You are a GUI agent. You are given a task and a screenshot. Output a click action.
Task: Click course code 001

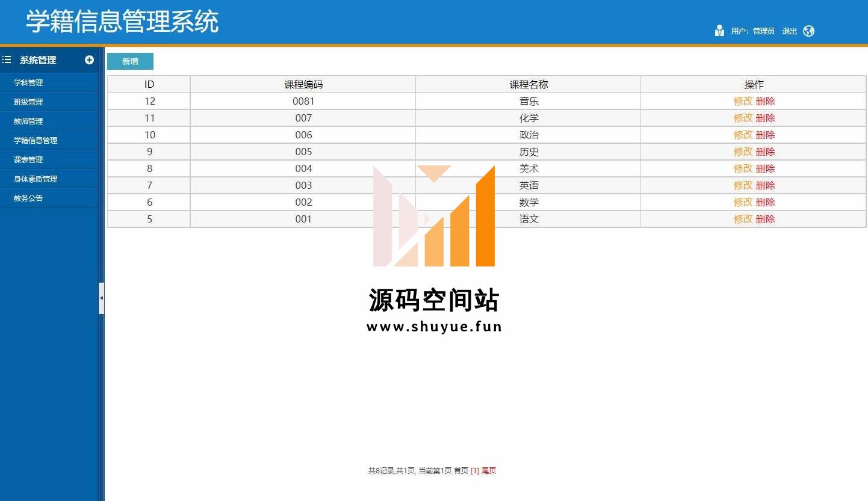pos(303,219)
